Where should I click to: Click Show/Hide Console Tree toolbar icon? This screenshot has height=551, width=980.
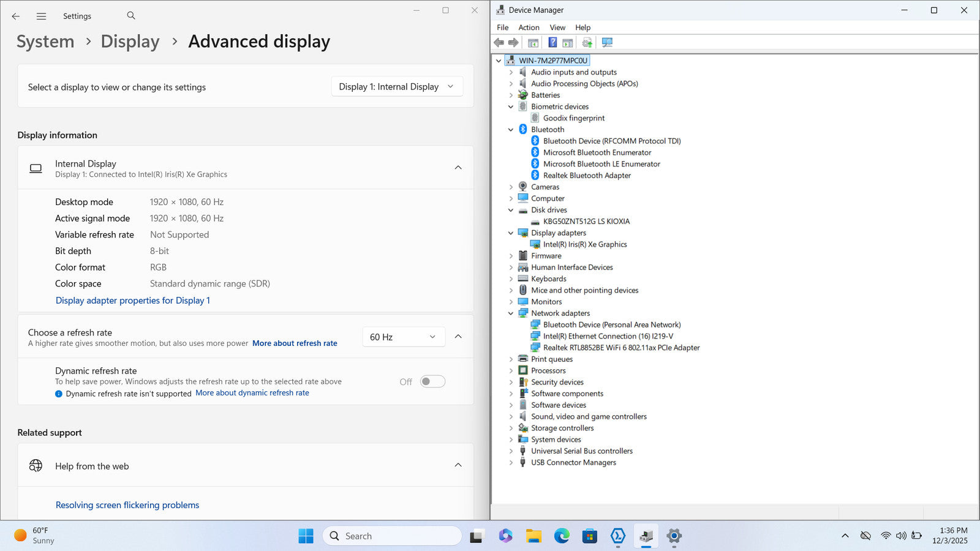point(533,42)
